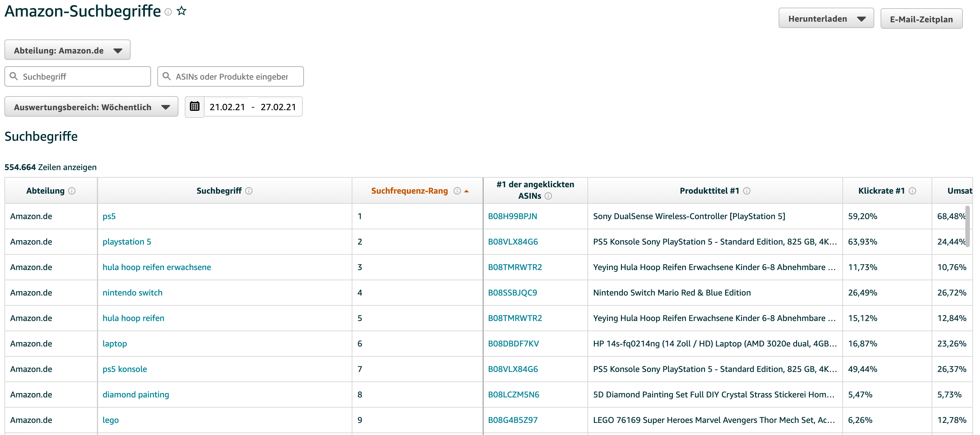Viewport: 980px width, 435px height.
Task: Open ASIN link B08LCZM5N6
Action: (514, 395)
